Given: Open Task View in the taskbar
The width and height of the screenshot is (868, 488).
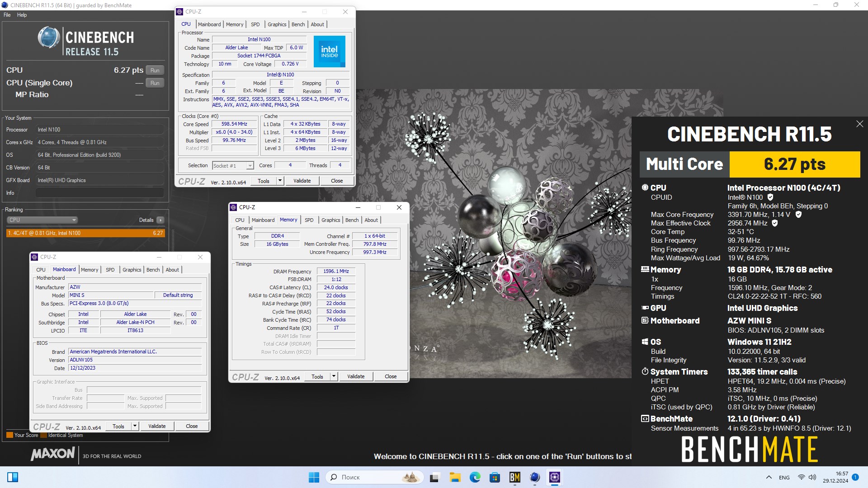Looking at the screenshot, I should (435, 477).
